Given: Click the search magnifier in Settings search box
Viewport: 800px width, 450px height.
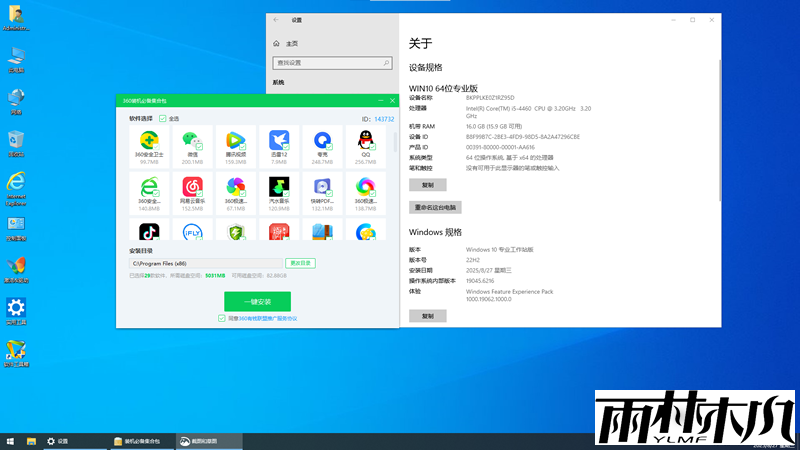Looking at the screenshot, I should point(386,63).
